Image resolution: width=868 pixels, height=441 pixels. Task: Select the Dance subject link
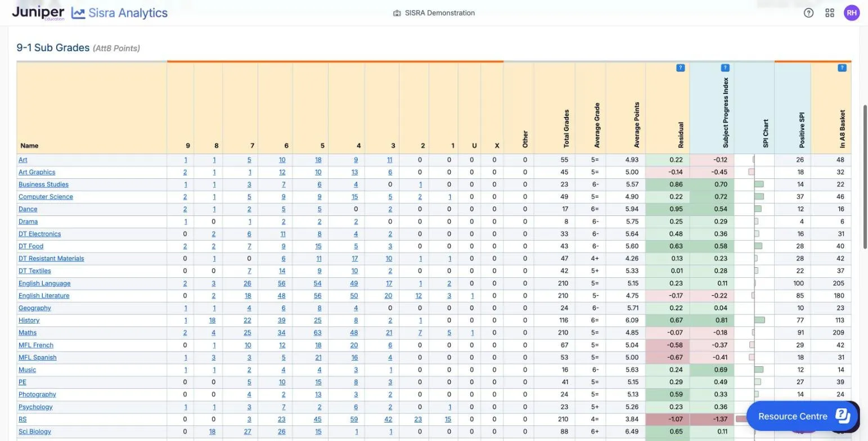pyautogui.click(x=28, y=209)
